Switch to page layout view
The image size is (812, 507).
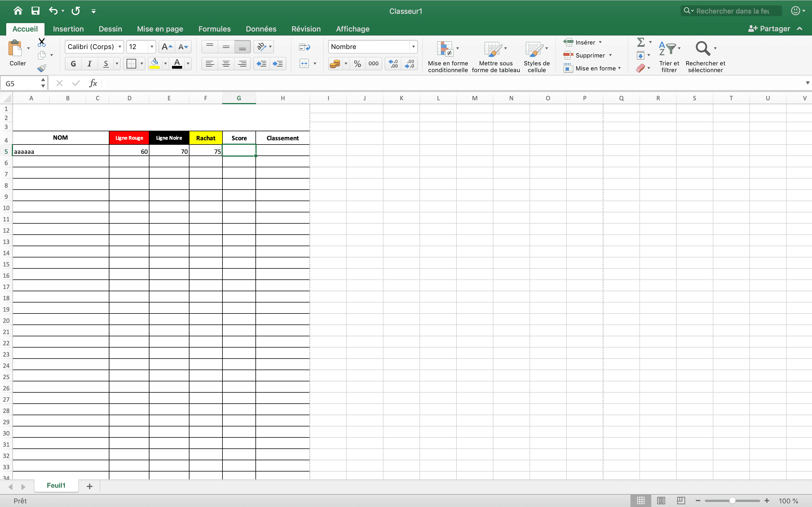(x=661, y=501)
